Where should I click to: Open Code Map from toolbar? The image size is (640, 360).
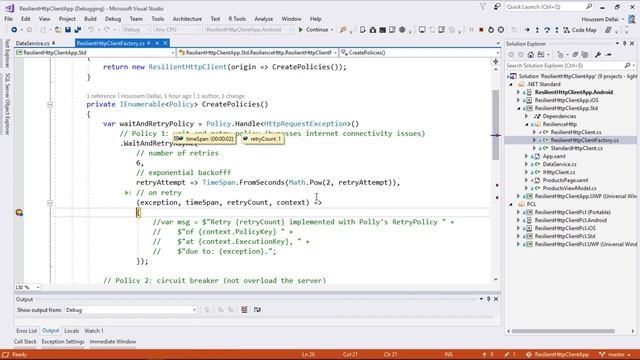pyautogui.click(x=580, y=30)
